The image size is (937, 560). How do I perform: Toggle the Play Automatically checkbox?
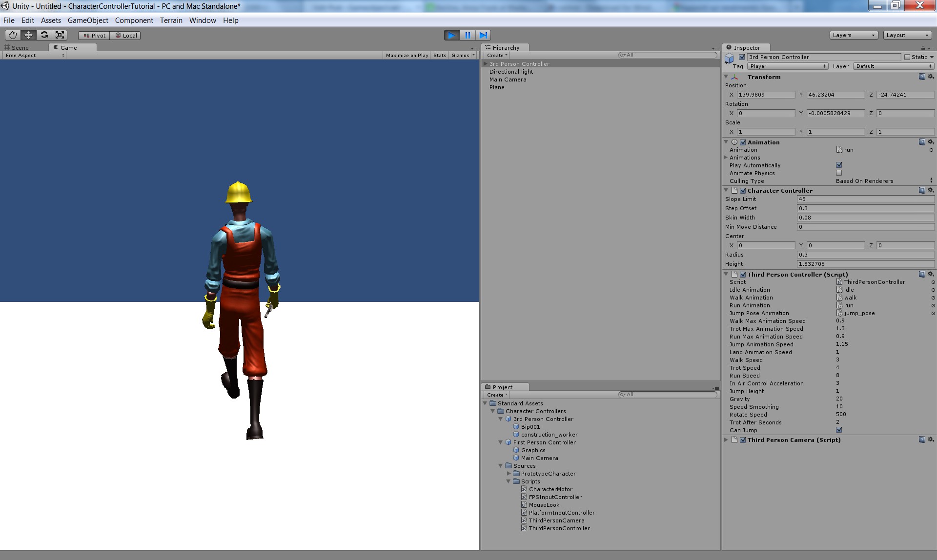point(839,165)
